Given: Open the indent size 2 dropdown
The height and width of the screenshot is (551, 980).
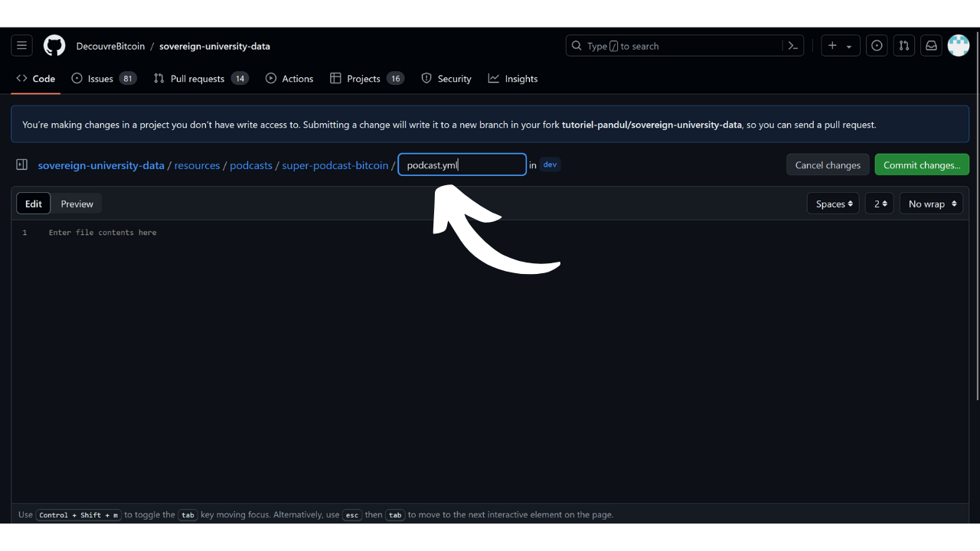Looking at the screenshot, I should [879, 204].
